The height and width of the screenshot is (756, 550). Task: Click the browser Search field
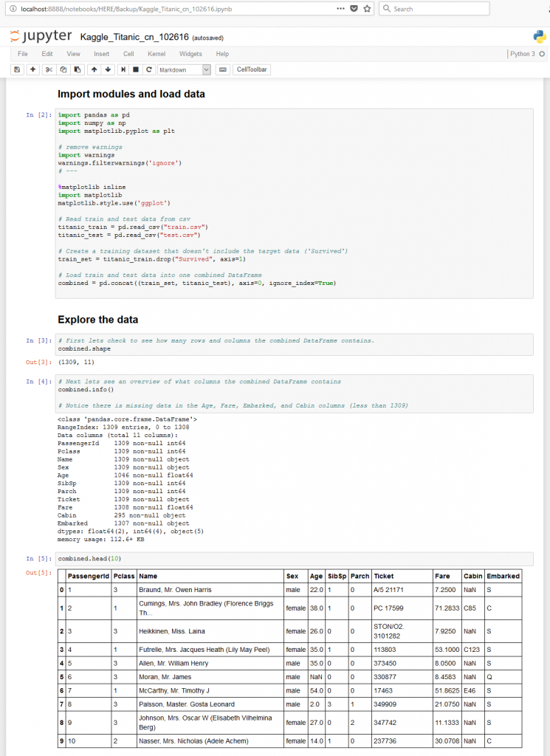tap(434, 9)
